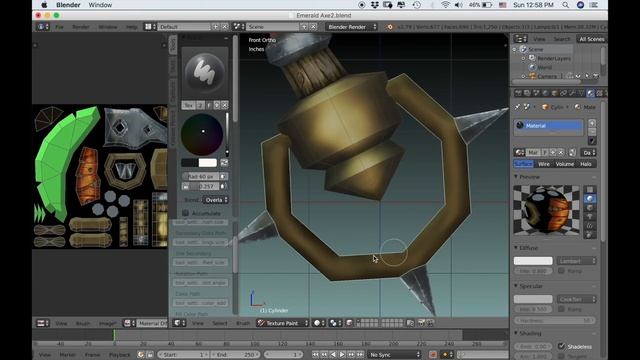Click the play animation button in timeline

coord(342,355)
